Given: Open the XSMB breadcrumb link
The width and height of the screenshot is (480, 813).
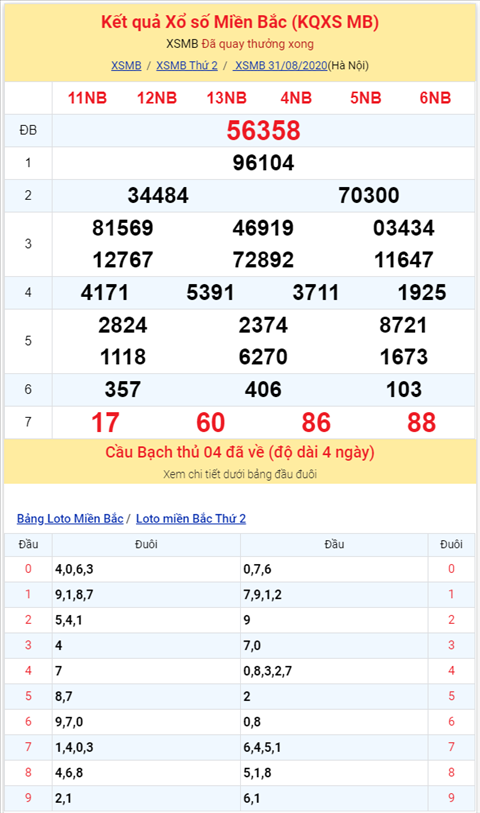Looking at the screenshot, I should 126,66.
